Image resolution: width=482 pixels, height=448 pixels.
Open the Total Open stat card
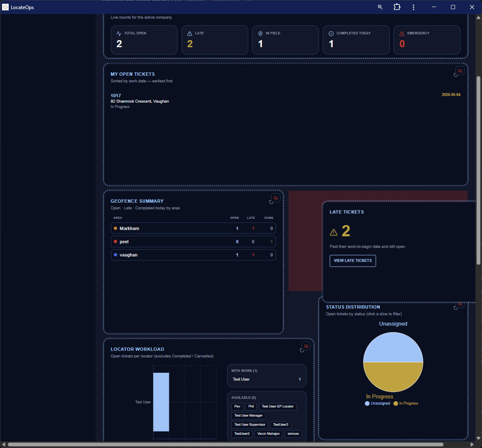144,40
